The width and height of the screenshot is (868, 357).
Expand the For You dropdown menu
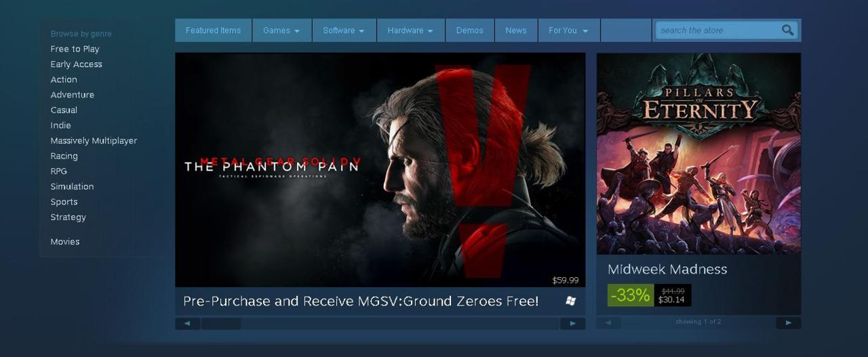(568, 30)
